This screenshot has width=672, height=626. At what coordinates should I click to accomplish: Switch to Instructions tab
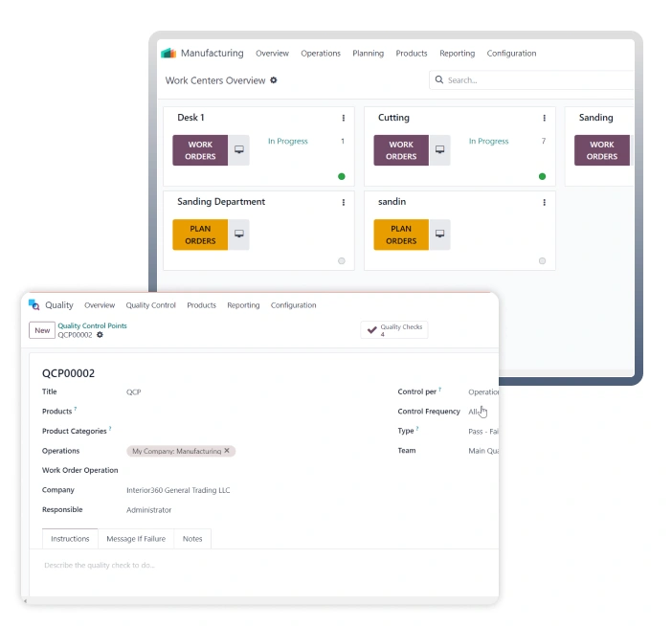[70, 539]
